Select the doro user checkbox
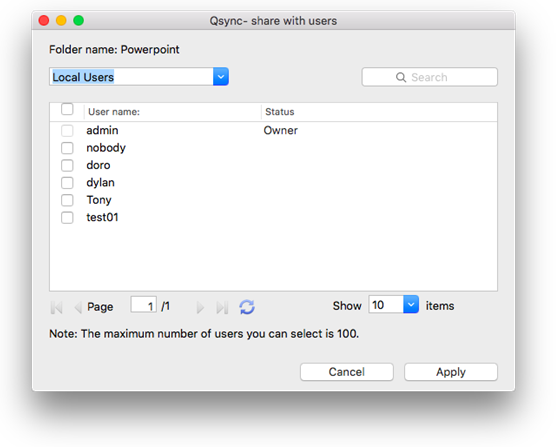The height and width of the screenshot is (447, 556). pos(67,165)
